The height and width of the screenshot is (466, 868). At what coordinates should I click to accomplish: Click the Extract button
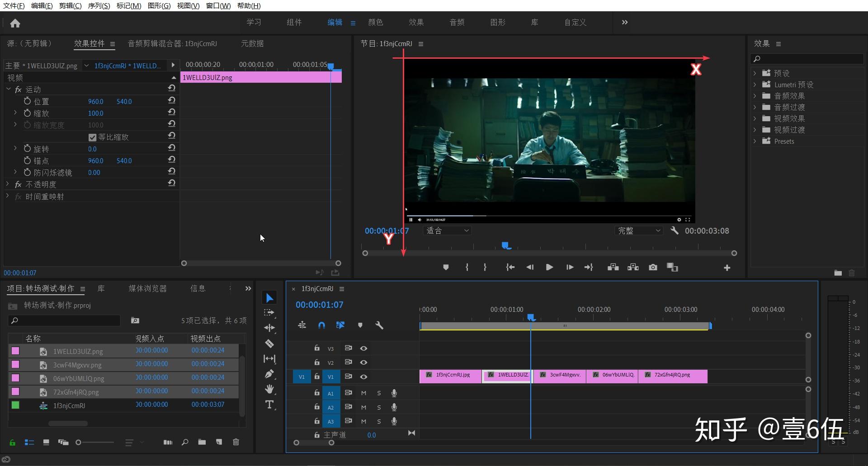pyautogui.click(x=633, y=268)
